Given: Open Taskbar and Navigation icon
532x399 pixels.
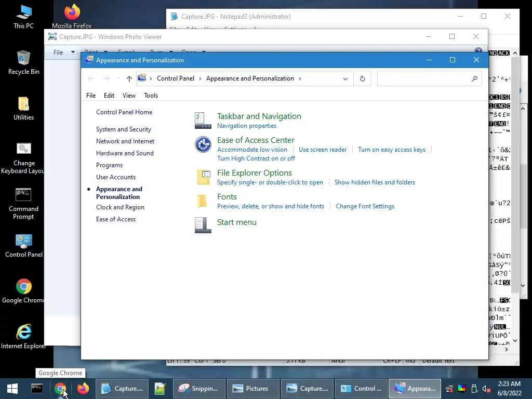Looking at the screenshot, I should [203, 121].
